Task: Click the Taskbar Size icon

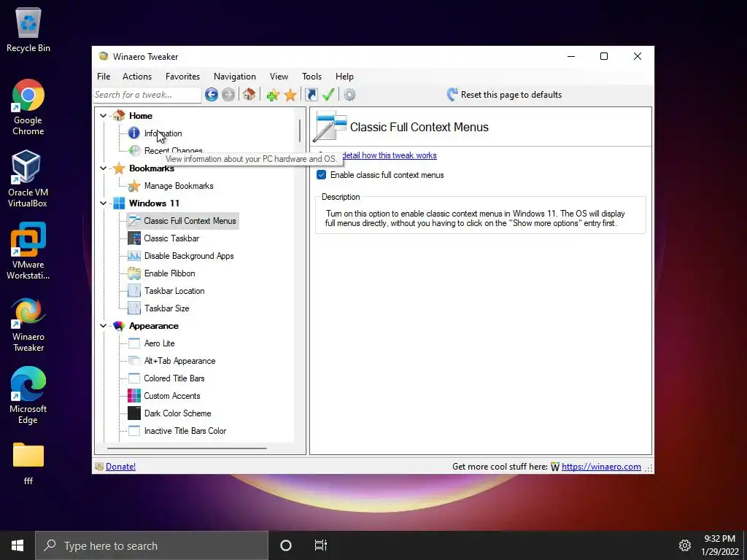Action: coord(134,308)
